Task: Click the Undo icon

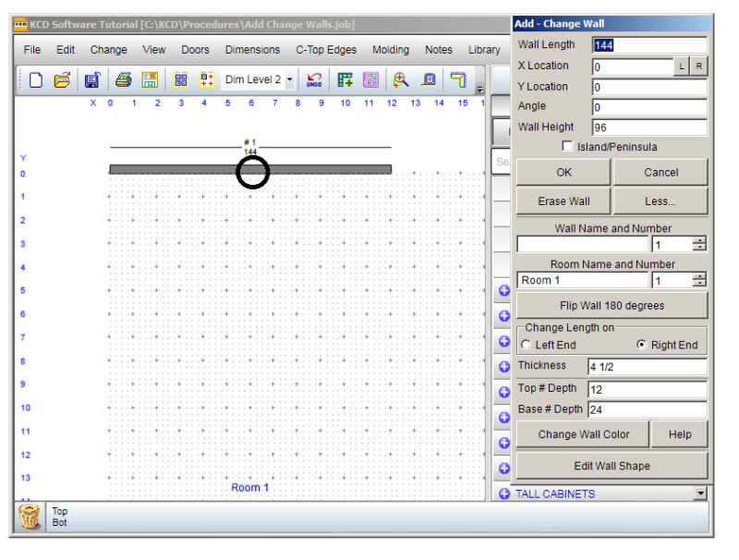Action: click(x=315, y=80)
